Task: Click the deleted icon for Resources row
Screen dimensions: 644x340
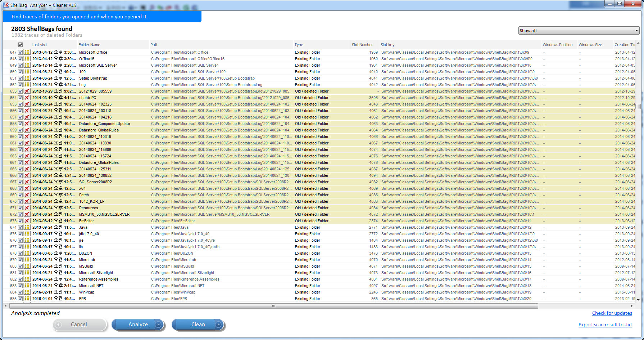Action: coord(27,208)
